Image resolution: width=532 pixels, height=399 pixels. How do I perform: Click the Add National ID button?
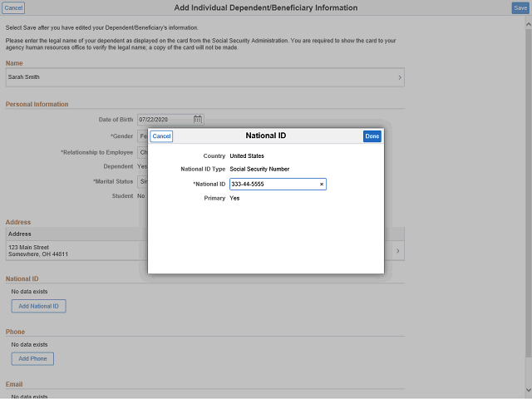38,306
